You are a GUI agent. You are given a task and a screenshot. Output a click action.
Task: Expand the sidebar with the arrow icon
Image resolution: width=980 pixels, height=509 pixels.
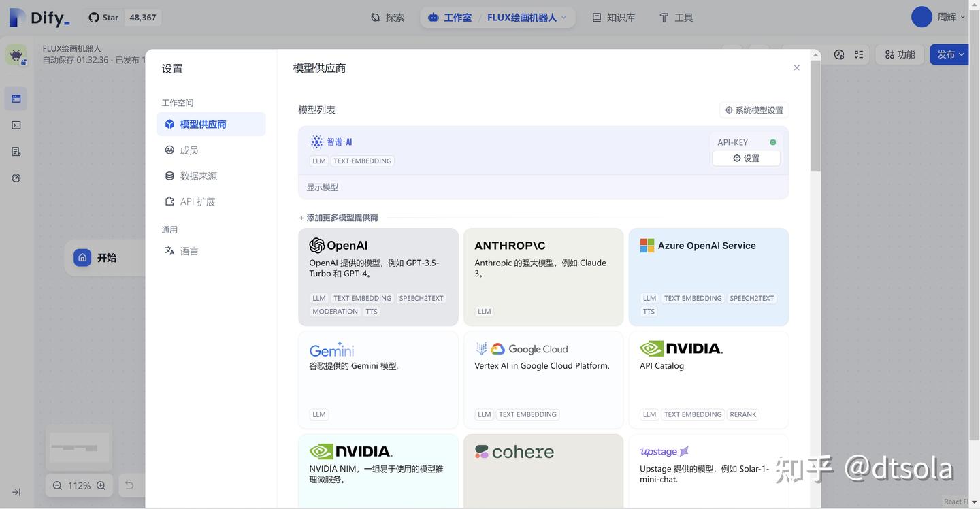tap(16, 492)
